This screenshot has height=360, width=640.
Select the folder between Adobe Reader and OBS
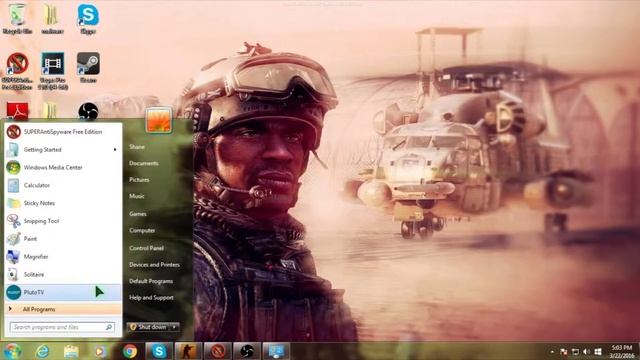pyautogui.click(x=50, y=111)
